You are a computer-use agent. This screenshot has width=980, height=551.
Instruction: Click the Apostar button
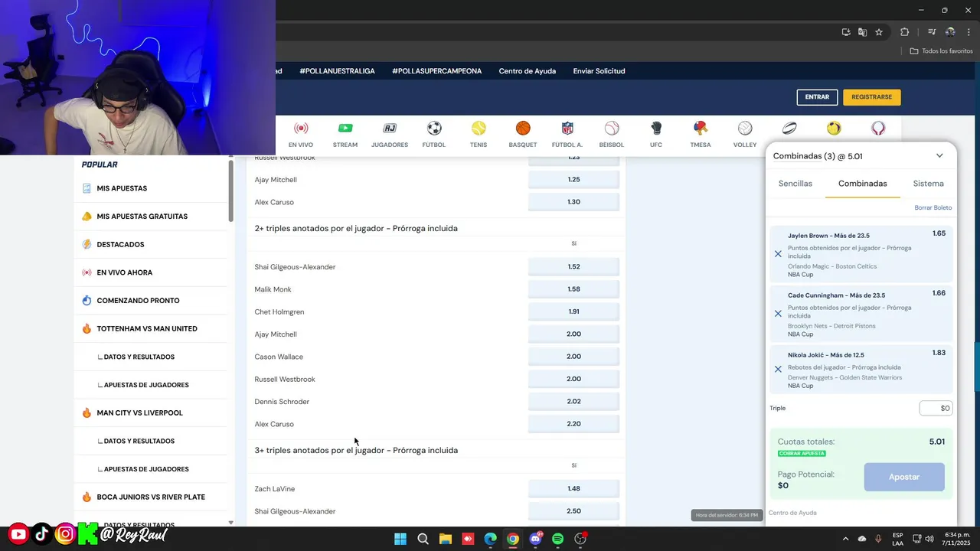click(x=904, y=477)
